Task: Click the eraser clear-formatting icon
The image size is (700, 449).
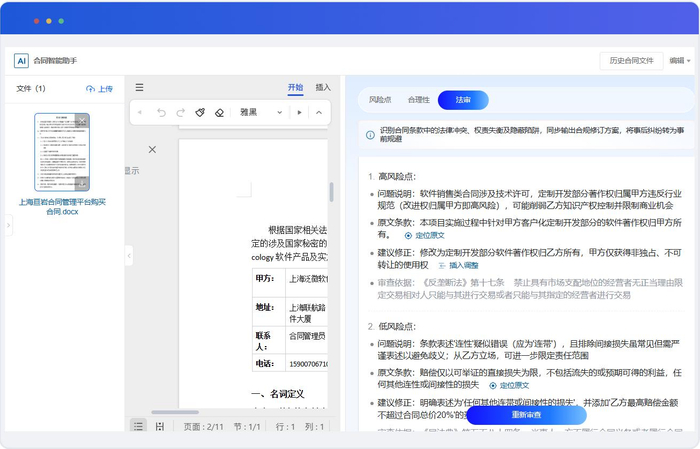Action: pyautogui.click(x=220, y=113)
